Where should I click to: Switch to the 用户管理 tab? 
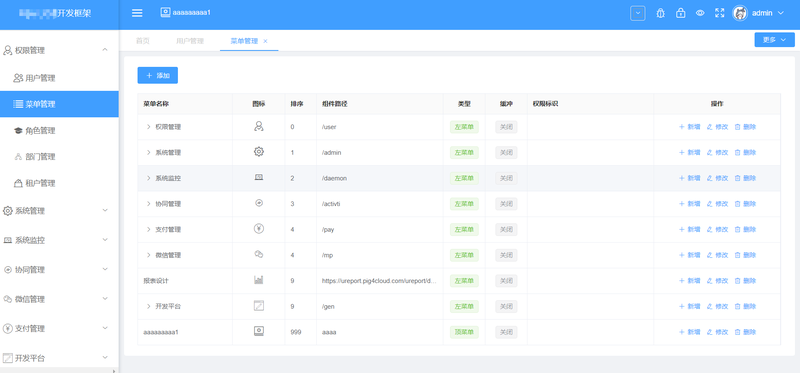click(x=190, y=41)
